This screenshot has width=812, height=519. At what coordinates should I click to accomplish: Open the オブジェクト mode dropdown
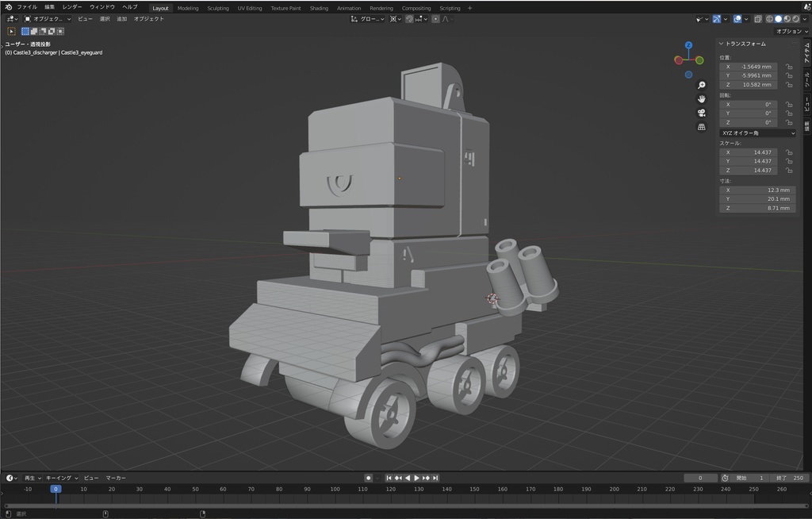pyautogui.click(x=48, y=19)
